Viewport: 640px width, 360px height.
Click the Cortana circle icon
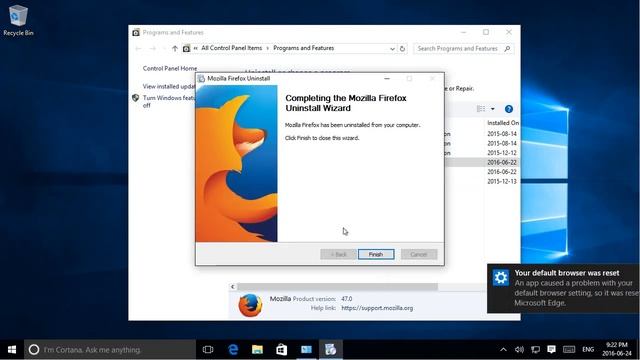click(34, 349)
